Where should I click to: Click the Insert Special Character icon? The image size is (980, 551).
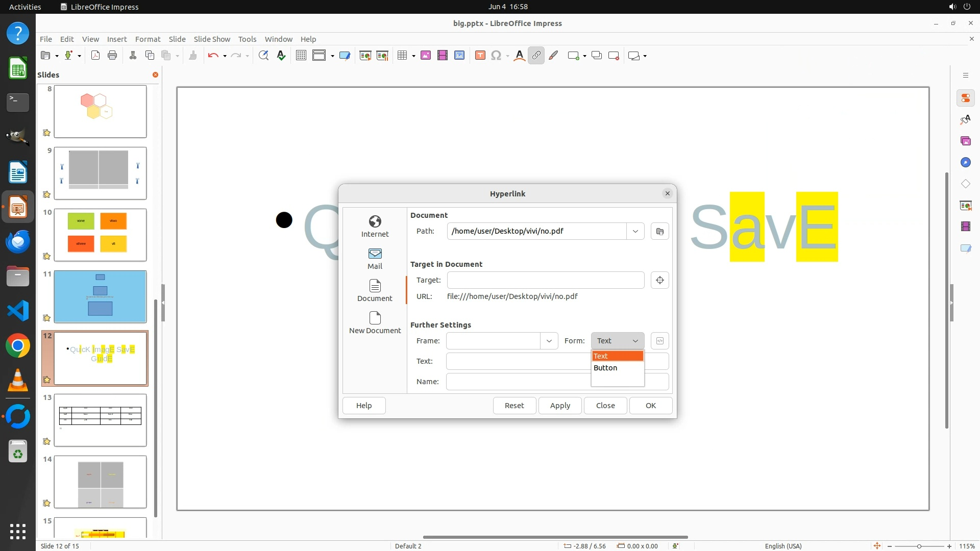(x=496, y=56)
